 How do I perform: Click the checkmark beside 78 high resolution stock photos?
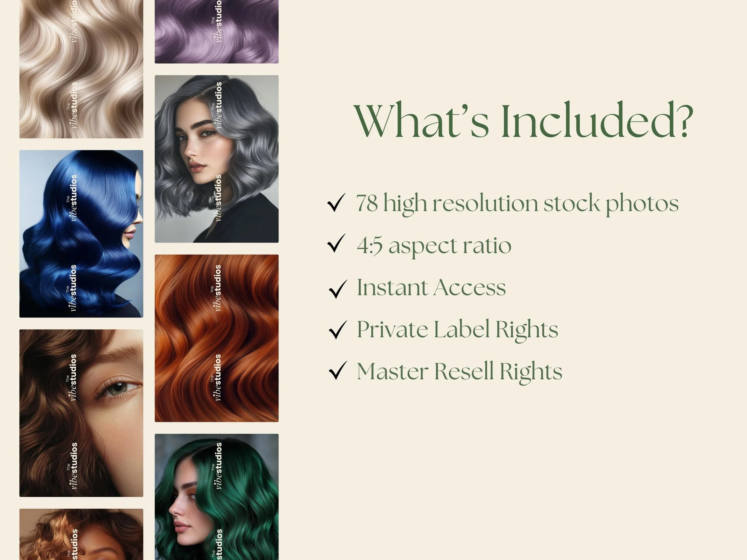(336, 202)
